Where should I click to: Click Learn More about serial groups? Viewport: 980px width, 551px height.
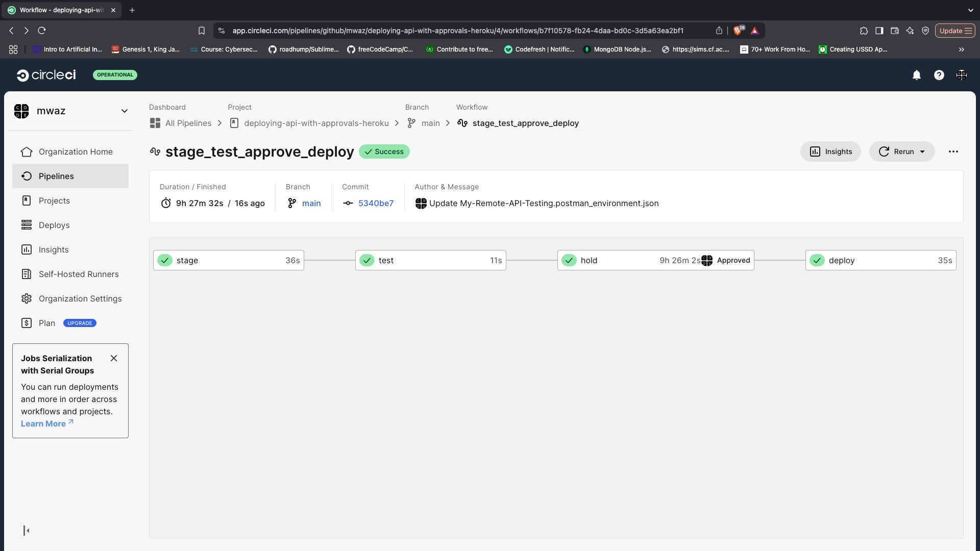(x=43, y=423)
